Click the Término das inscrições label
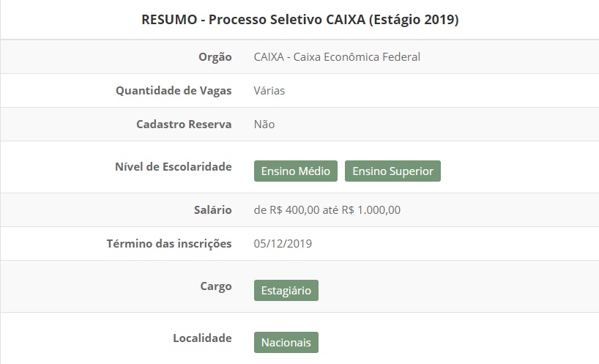This screenshot has height=364, width=599. point(169,244)
